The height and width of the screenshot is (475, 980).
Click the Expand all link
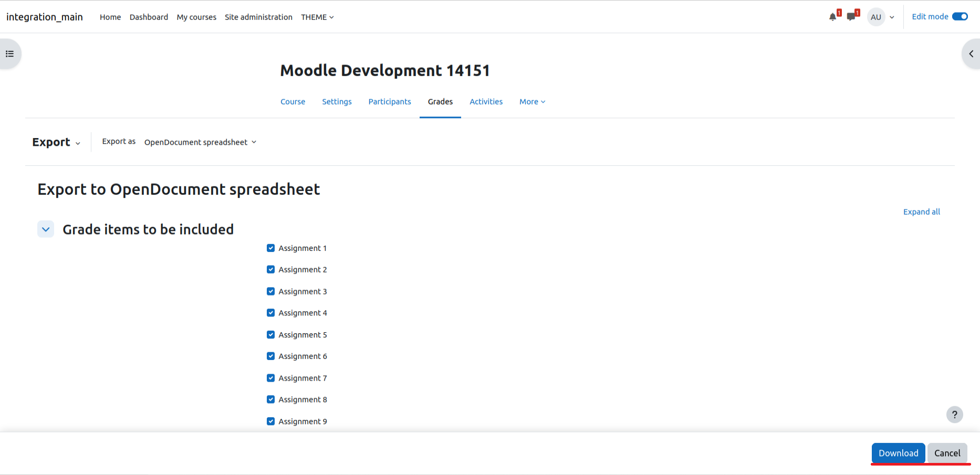(x=921, y=212)
